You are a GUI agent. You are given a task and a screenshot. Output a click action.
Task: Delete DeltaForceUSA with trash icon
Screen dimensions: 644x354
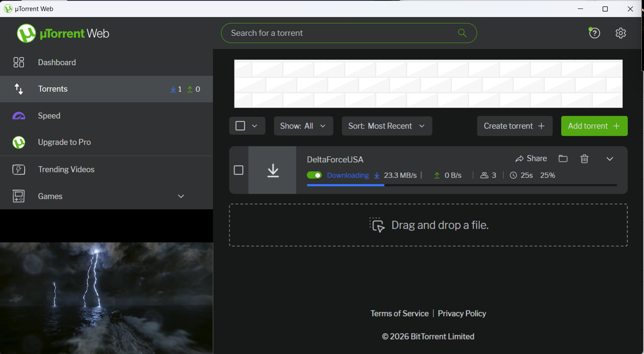(x=584, y=158)
